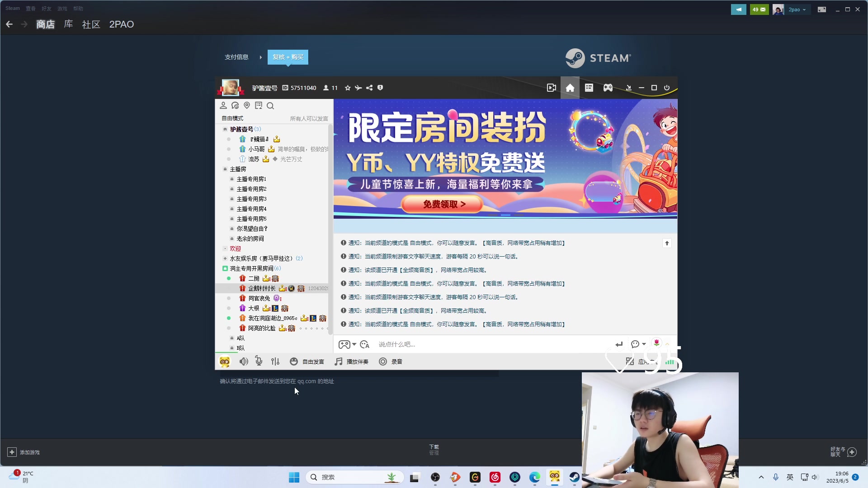Screen dimensions: 868x488
Task: Click the YY raccoon mascot icon
Action: (x=225, y=361)
